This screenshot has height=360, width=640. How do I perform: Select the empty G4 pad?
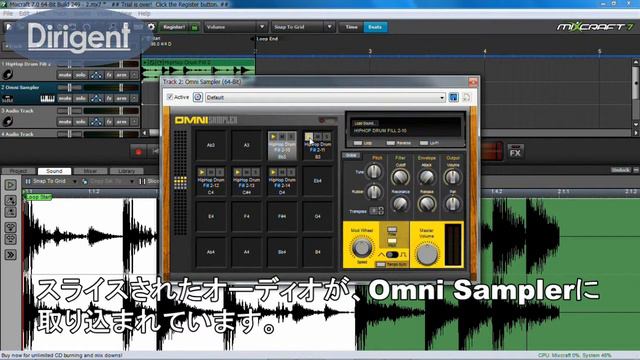tap(318, 216)
